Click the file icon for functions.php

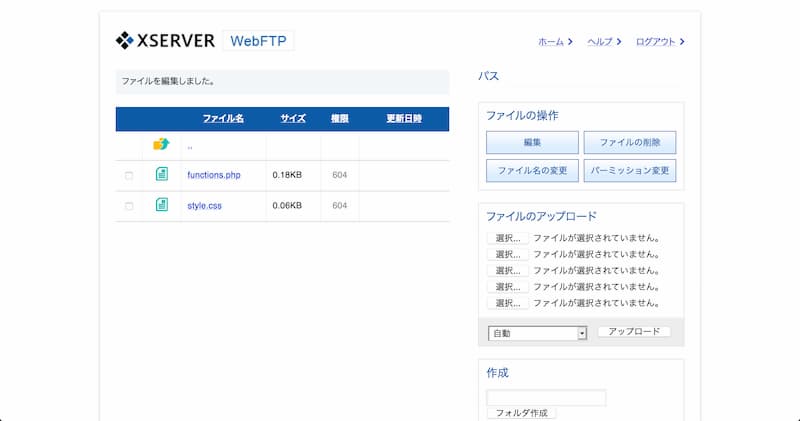click(x=162, y=174)
